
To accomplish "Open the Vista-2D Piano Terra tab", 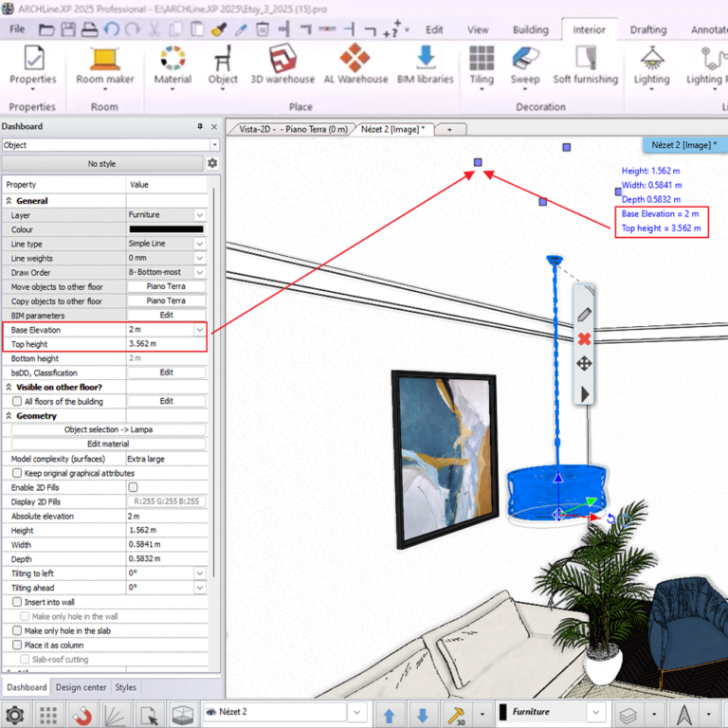I will pyautogui.click(x=293, y=129).
